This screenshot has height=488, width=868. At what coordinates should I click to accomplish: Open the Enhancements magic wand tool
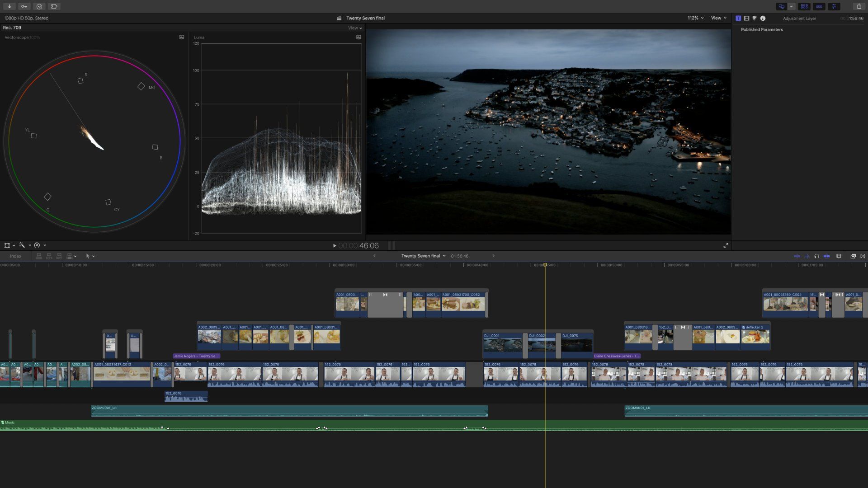[22, 245]
